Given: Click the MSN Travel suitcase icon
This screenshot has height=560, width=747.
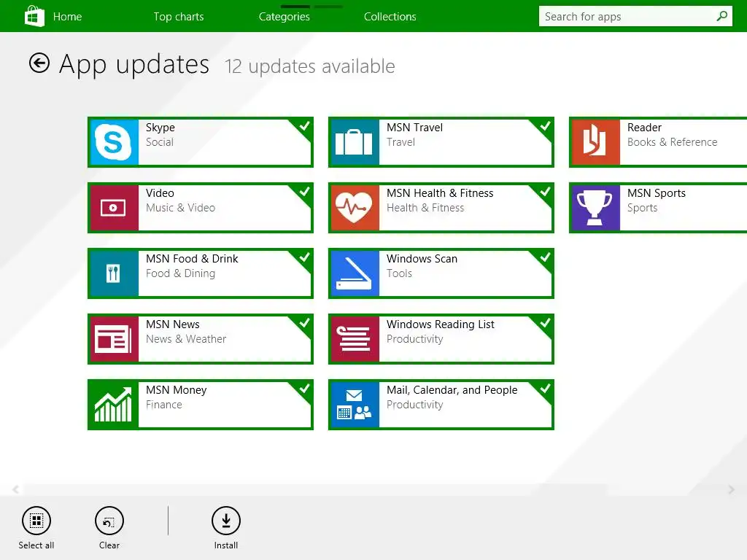Looking at the screenshot, I should point(354,142).
